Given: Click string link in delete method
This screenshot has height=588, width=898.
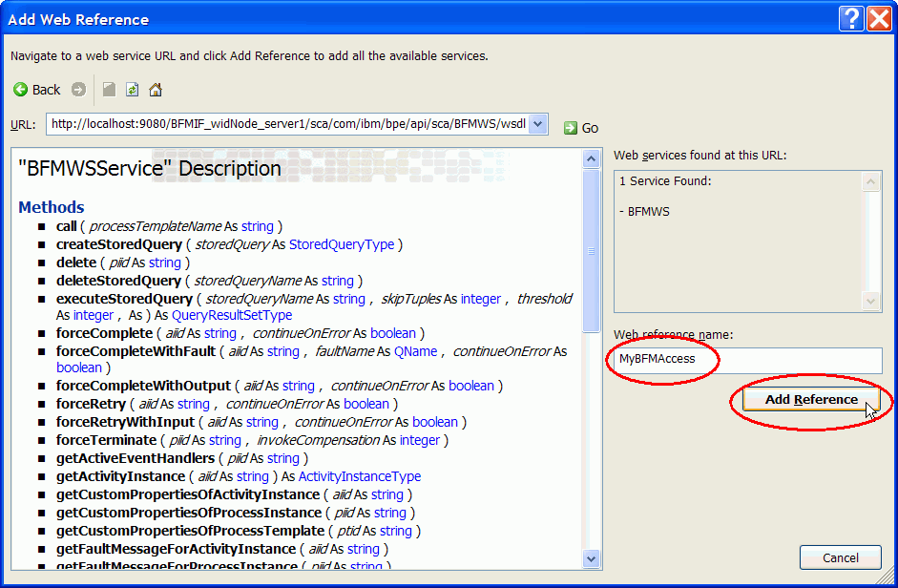Looking at the screenshot, I should coord(164,262).
